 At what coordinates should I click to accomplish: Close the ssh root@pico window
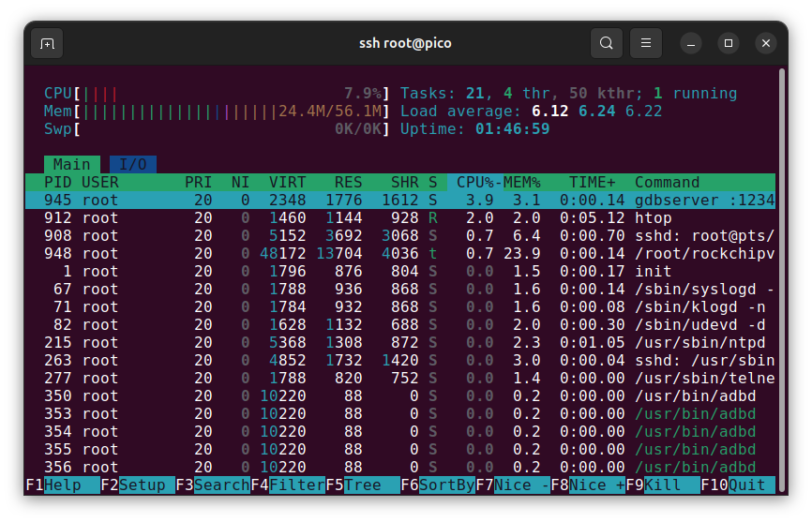point(766,43)
